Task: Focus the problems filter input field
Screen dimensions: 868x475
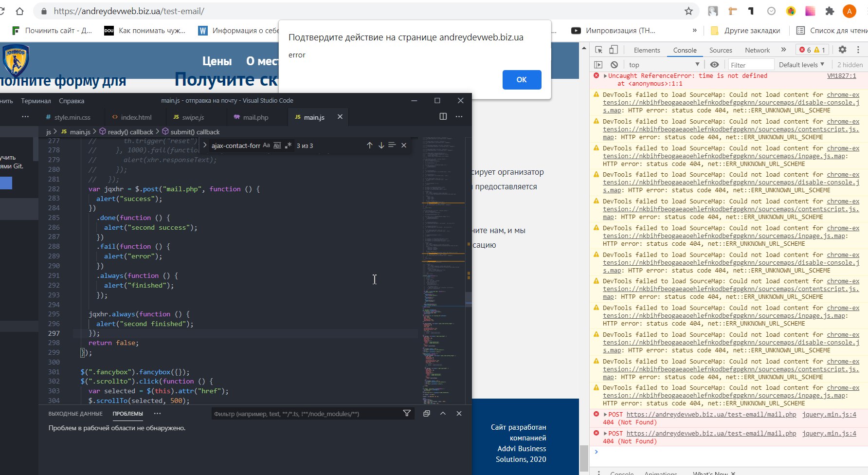Action: (x=307, y=414)
